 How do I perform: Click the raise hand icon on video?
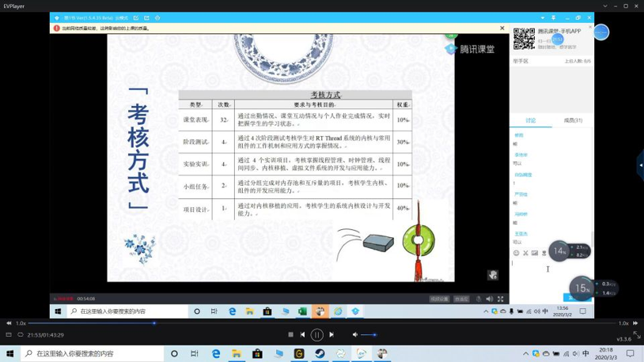pos(493,275)
